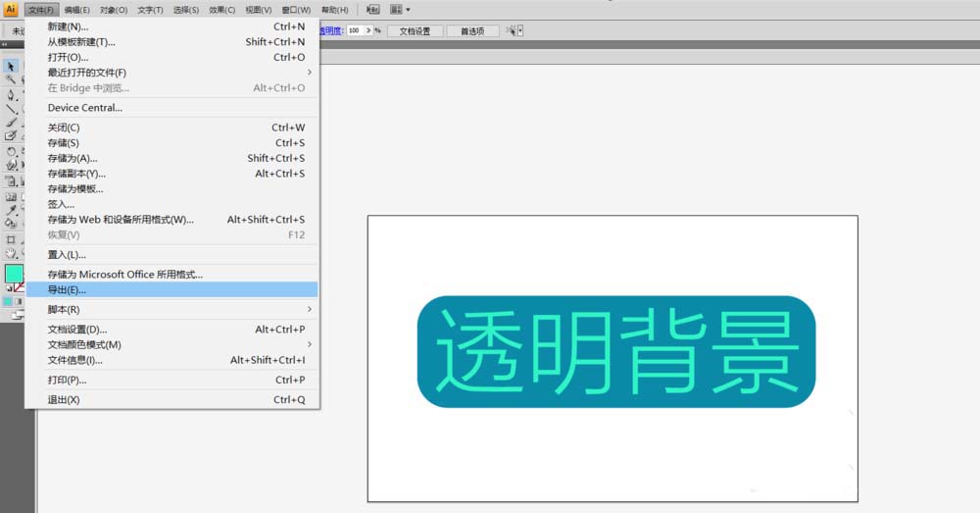Click the Go to Bridge icon
980x513 pixels.
374,9
